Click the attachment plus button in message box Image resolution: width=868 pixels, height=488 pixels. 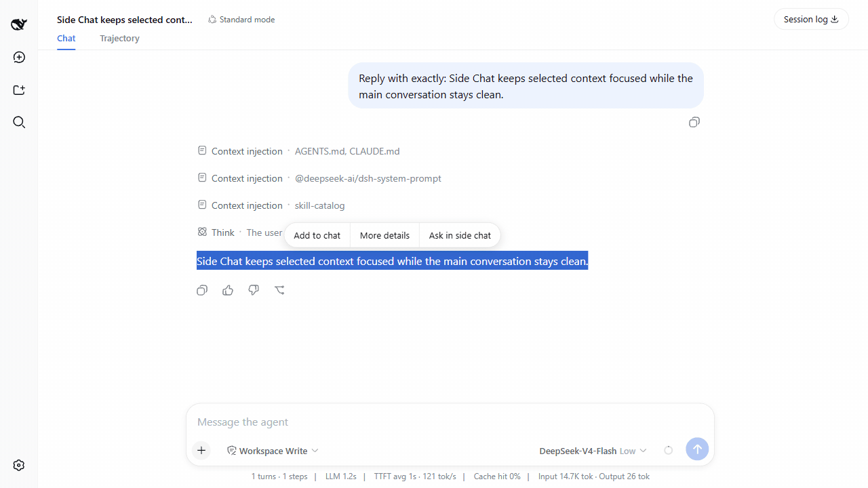click(x=201, y=451)
